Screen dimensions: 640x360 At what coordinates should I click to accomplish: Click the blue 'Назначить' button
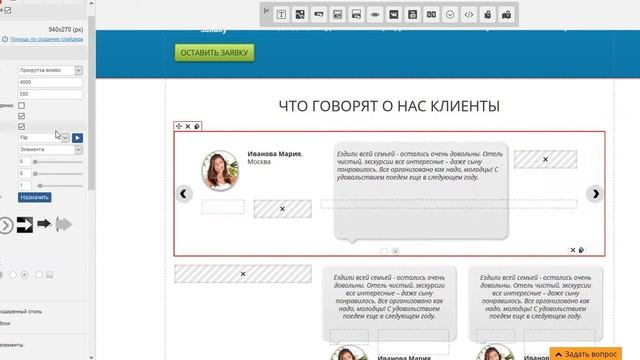(35, 198)
